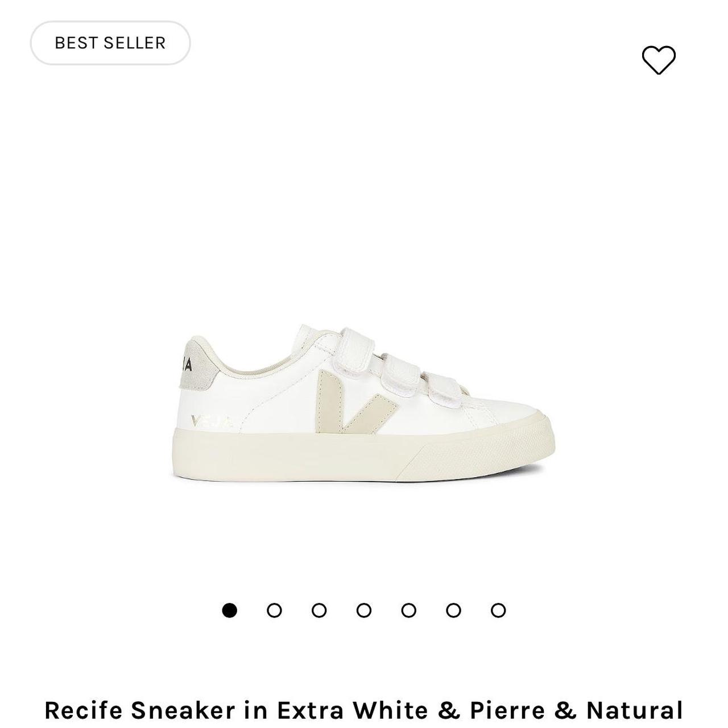Toggle favorite status with the heart outline
728x728 pixels.
click(660, 60)
